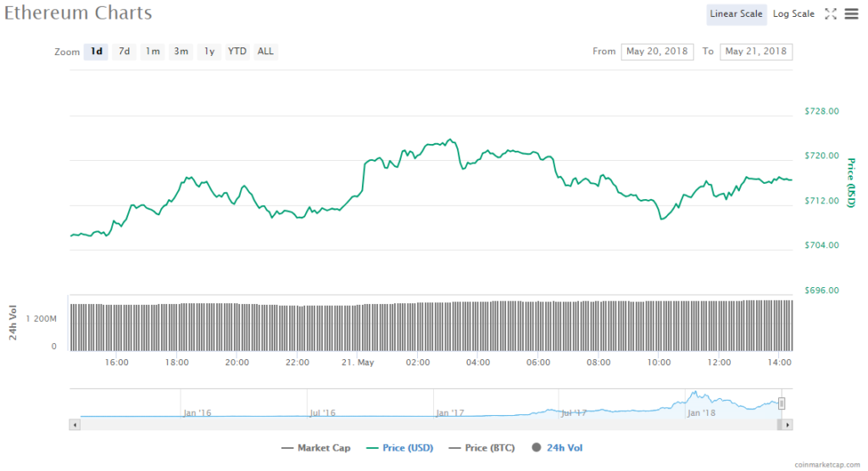The width and height of the screenshot is (868, 471).
Task: Set zoom to 1m
Action: coord(153,52)
